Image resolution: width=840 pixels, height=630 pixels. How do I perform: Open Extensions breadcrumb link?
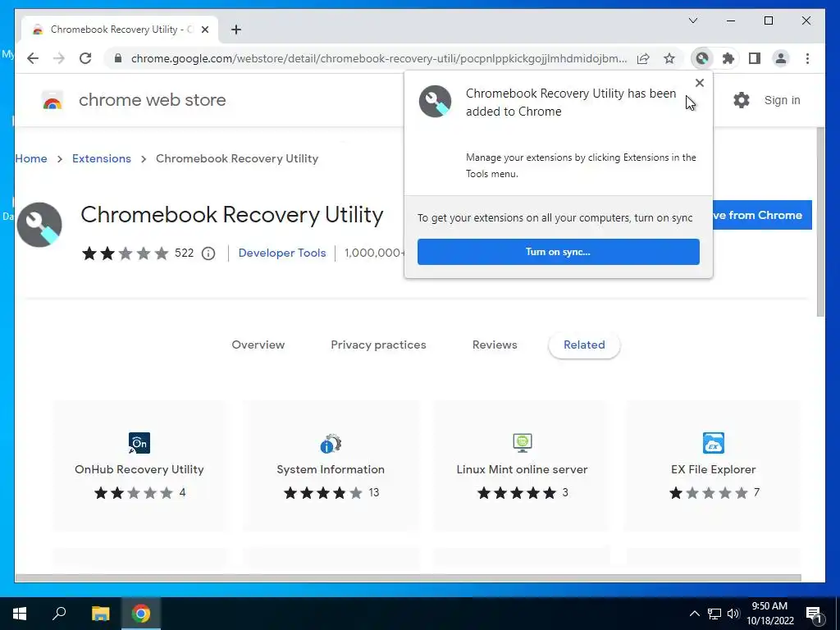pyautogui.click(x=101, y=158)
